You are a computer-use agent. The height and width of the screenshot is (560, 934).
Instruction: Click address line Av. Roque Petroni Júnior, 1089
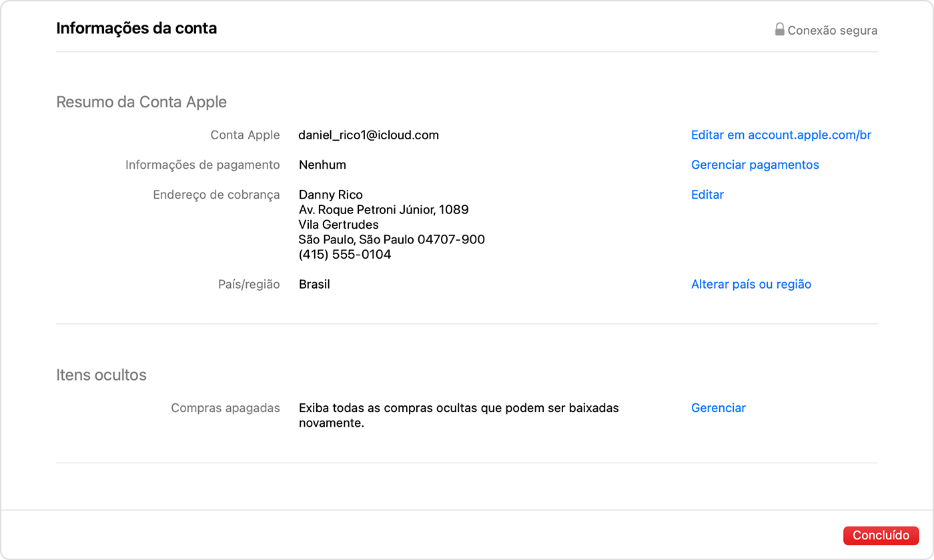384,209
